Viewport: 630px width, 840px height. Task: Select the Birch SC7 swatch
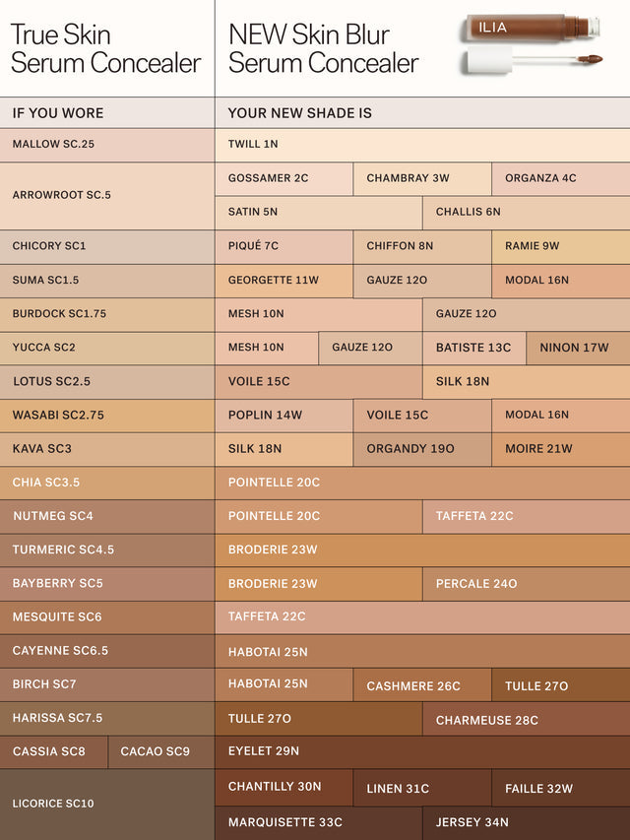click(107, 685)
